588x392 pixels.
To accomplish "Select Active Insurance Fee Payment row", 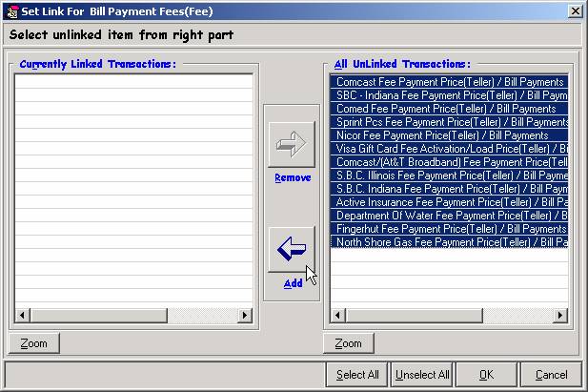I will pos(449,202).
